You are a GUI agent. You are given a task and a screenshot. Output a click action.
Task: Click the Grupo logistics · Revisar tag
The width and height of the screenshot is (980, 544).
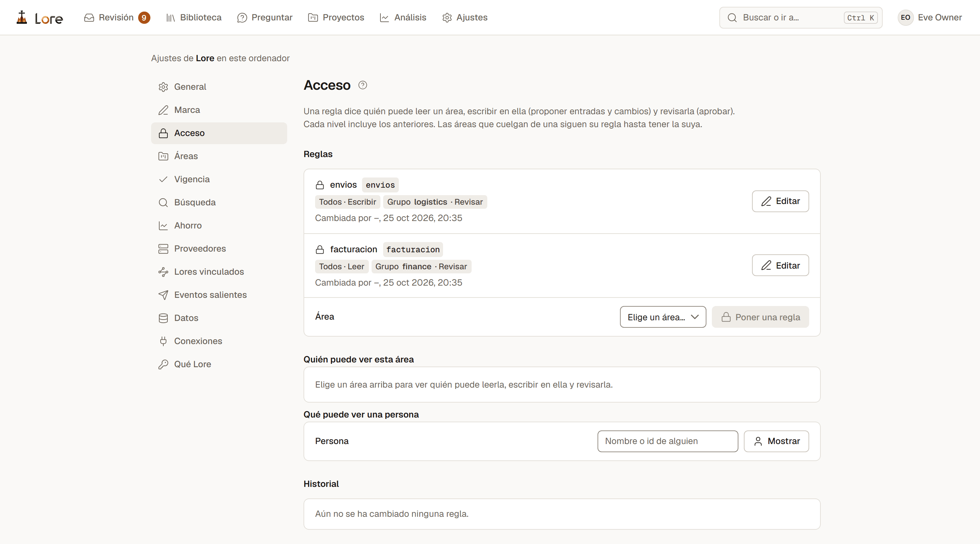[x=435, y=202]
